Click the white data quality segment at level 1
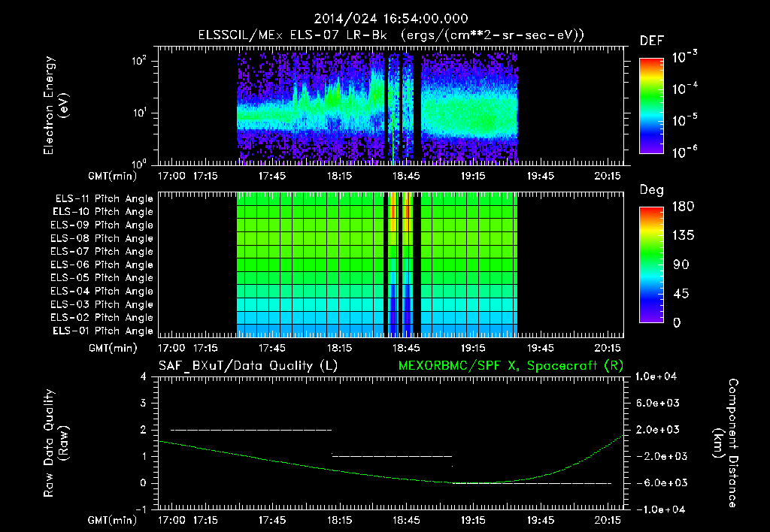The height and width of the screenshot is (532, 770). (392, 456)
